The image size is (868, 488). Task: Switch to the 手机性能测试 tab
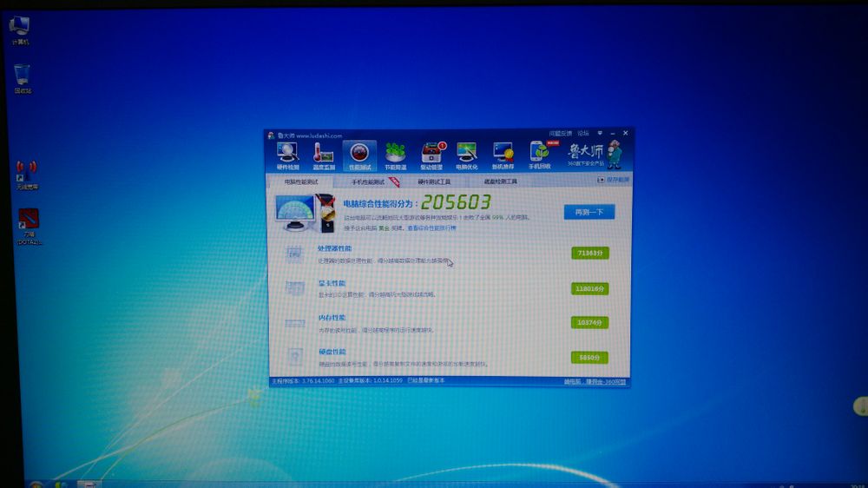point(367,181)
